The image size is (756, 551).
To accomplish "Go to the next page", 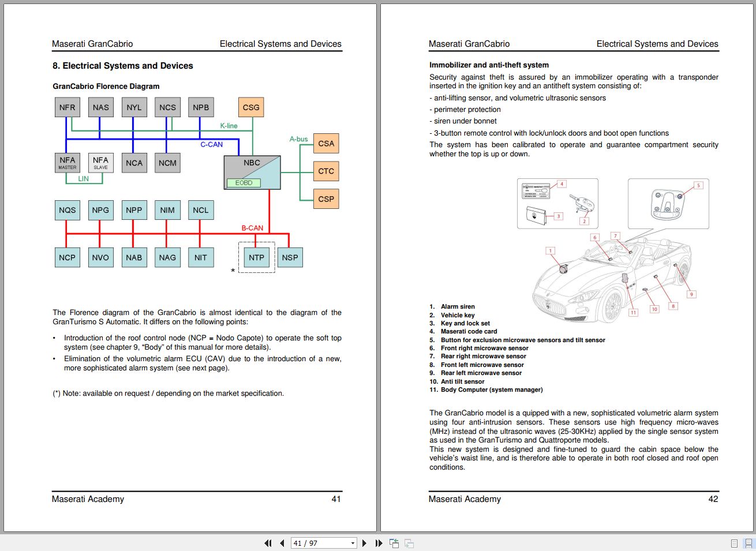I will [x=364, y=543].
